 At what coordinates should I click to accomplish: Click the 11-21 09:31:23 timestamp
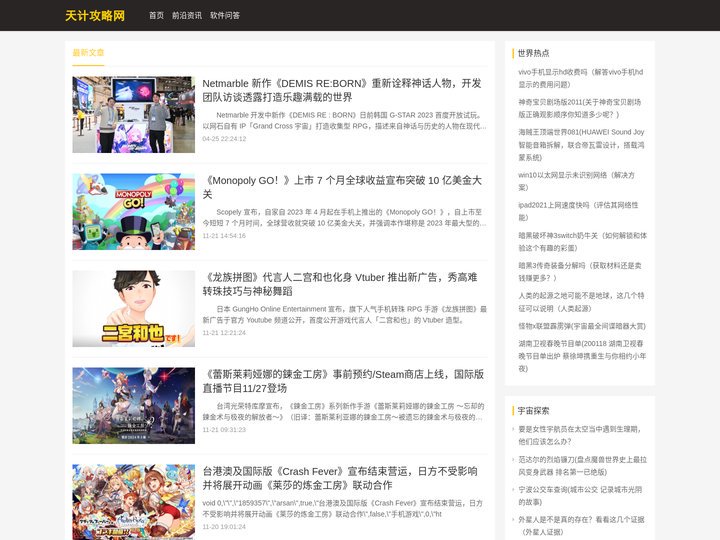pyautogui.click(x=224, y=430)
